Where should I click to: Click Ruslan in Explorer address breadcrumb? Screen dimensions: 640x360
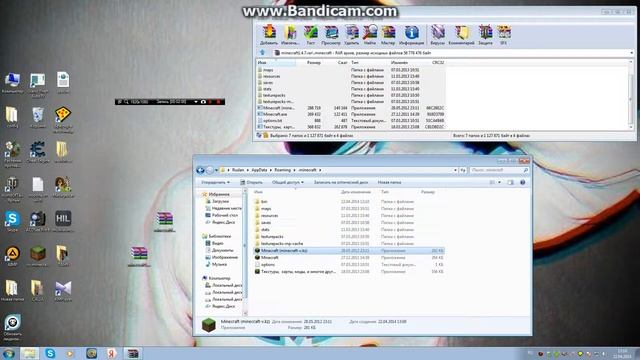[238, 170]
